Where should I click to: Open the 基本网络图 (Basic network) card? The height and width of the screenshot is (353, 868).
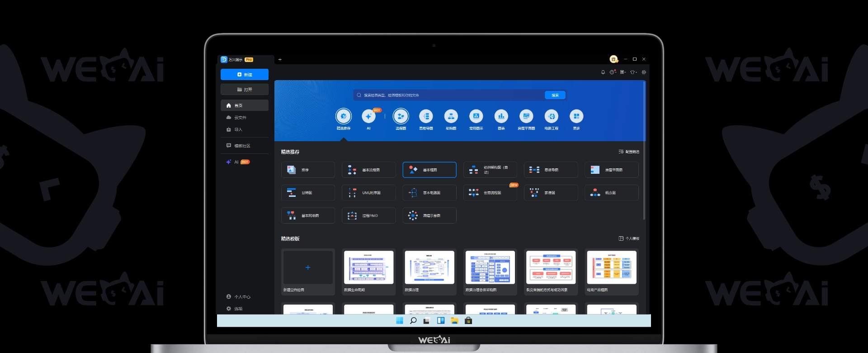click(308, 216)
